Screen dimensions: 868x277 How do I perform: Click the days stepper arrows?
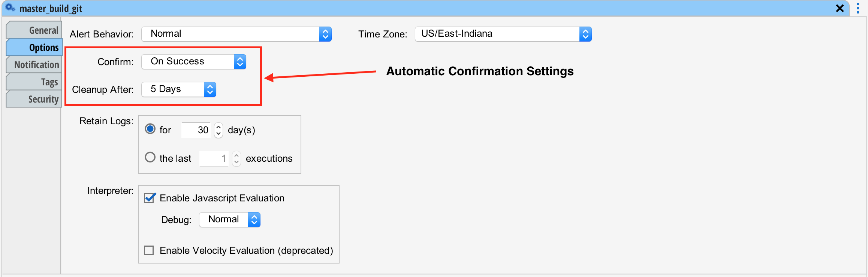pos(218,130)
